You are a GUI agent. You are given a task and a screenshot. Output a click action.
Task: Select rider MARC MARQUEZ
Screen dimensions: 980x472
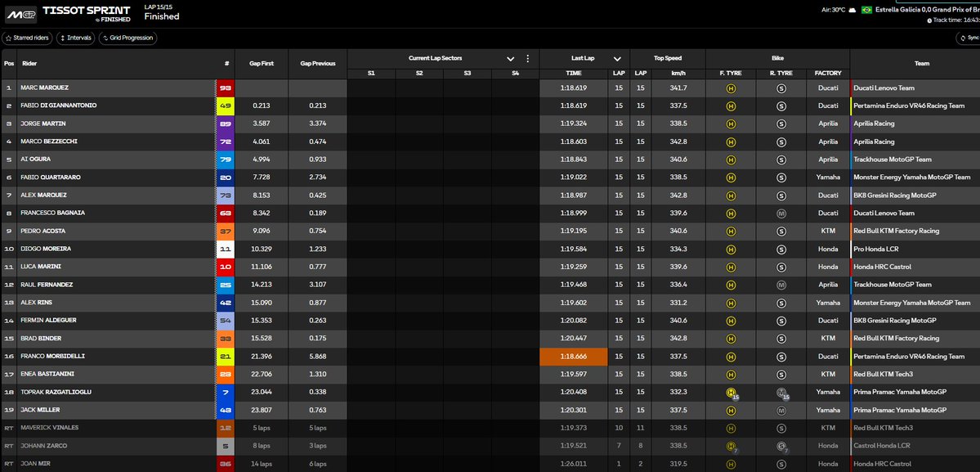44,88
